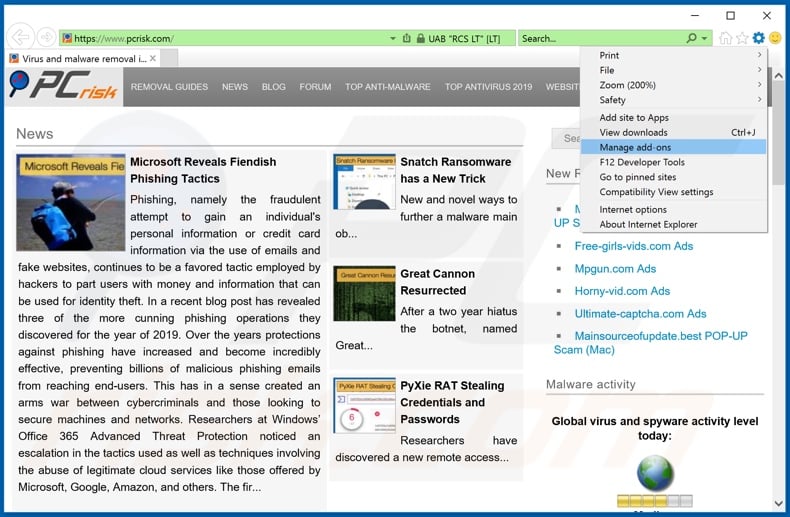Open the File submenu
Image resolution: width=790 pixels, height=517 pixels.
(x=674, y=70)
